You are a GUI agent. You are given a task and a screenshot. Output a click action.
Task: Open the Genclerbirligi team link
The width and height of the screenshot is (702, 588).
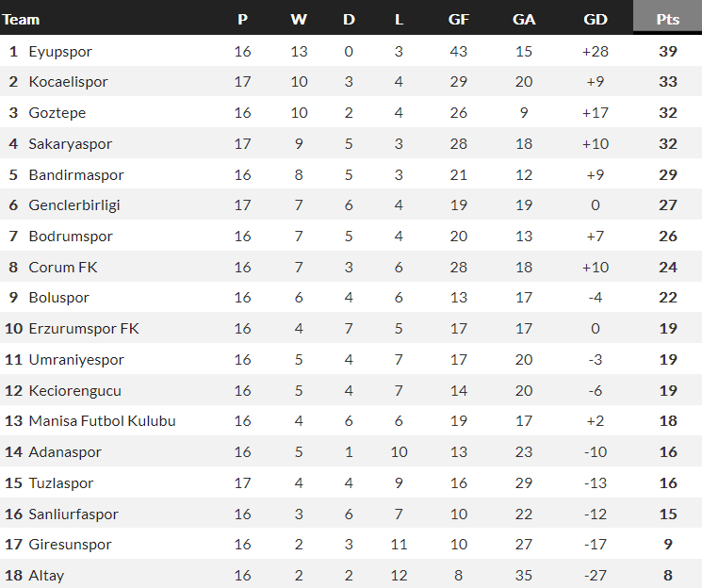(74, 205)
